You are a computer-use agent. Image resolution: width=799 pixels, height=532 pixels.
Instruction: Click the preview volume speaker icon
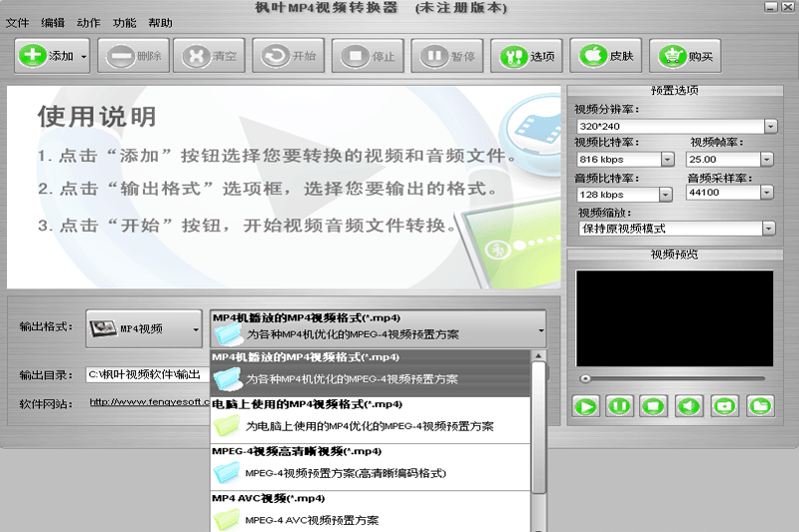689,406
